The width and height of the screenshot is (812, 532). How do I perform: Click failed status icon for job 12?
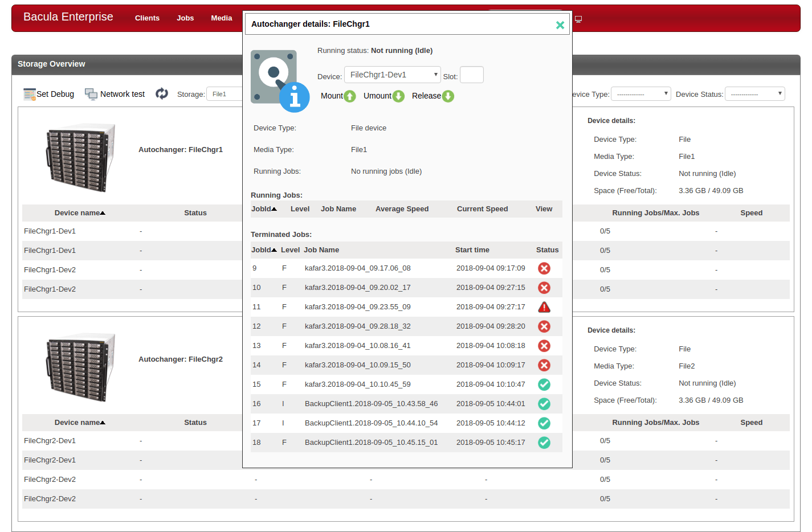coord(544,326)
